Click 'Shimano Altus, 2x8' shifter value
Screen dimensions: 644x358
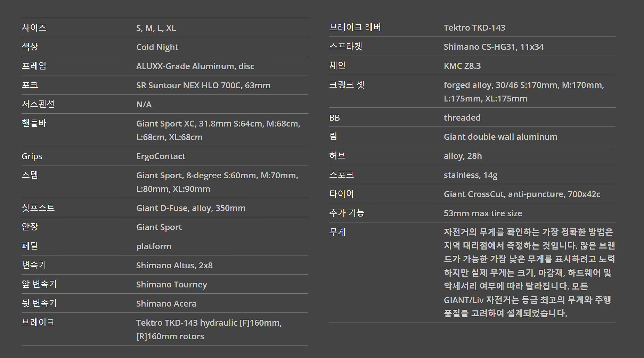(174, 266)
